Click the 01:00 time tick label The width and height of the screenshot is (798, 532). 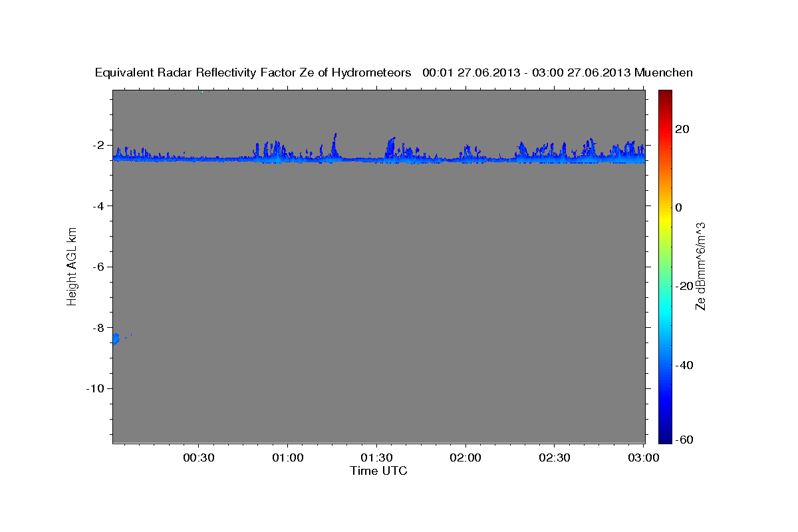288,458
